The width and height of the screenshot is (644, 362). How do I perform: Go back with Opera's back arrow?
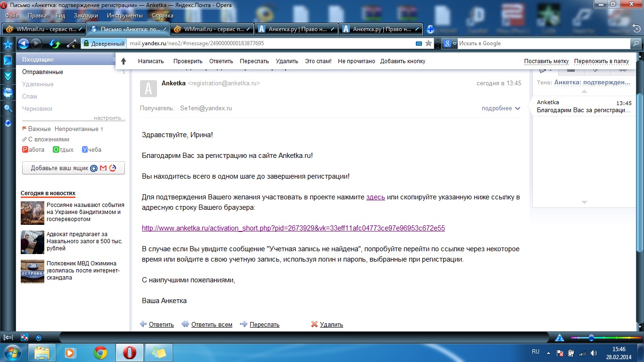24,44
